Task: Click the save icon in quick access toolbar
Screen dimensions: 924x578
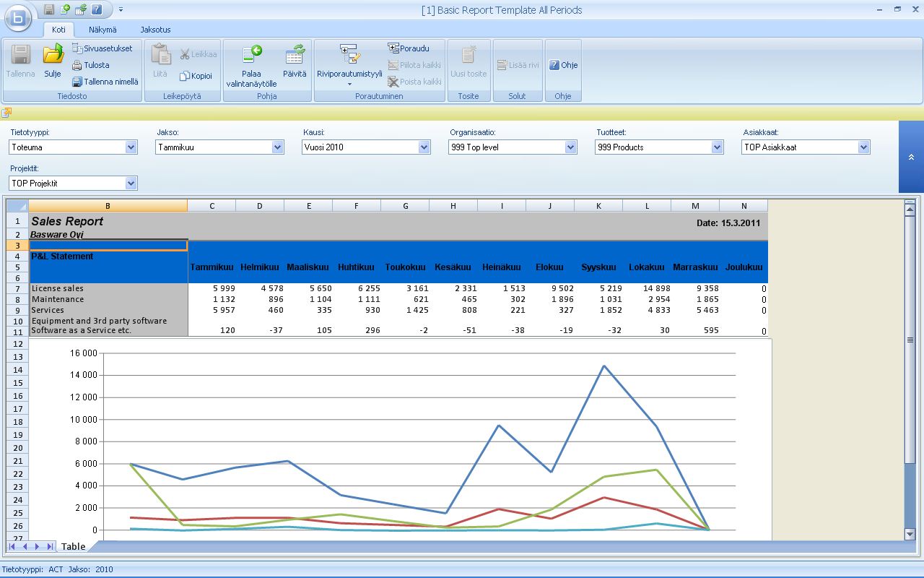Action: point(49,9)
